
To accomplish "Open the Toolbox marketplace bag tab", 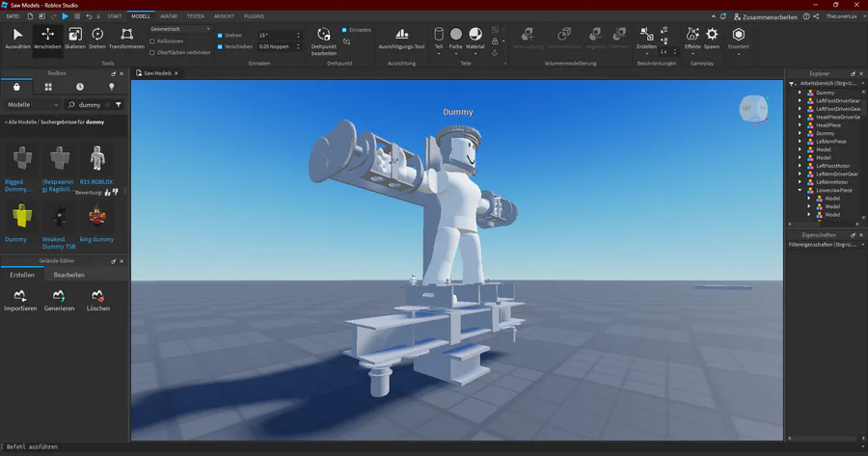I will click(x=16, y=87).
